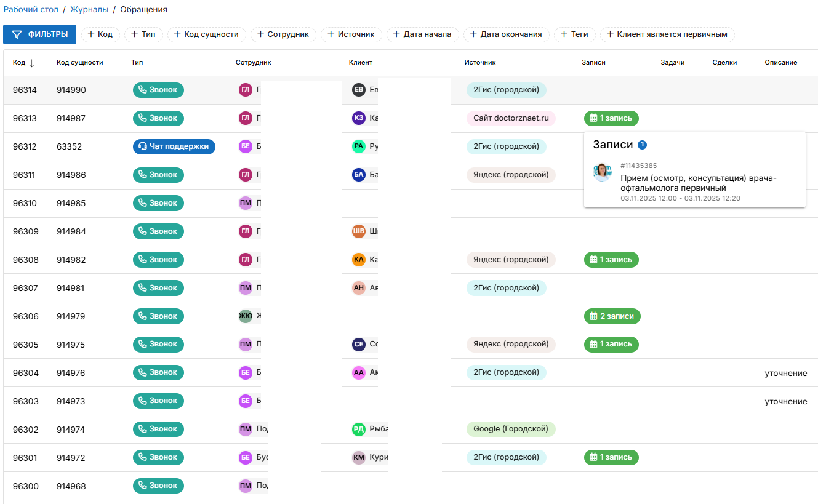Click the doctor avatar in Записи popup
The height and width of the screenshot is (504, 818).
click(602, 172)
